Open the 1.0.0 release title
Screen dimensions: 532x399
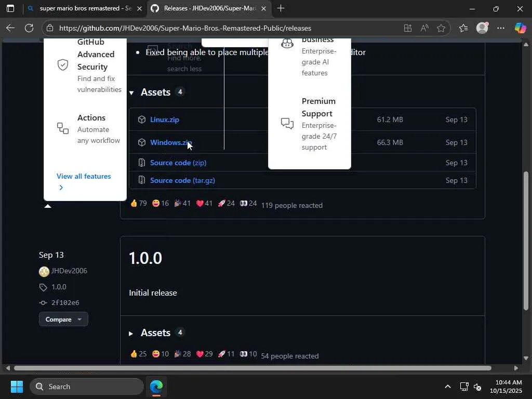pos(145,258)
